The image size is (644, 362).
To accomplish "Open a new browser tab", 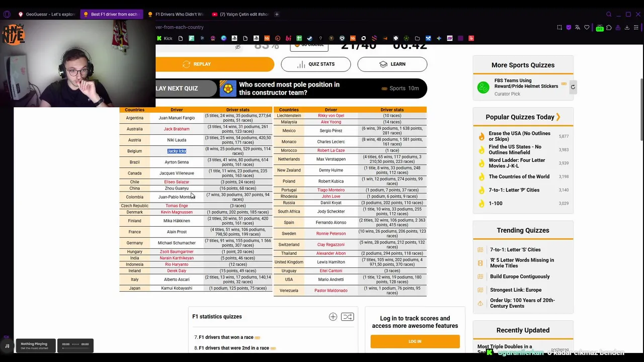I will coord(277,14).
